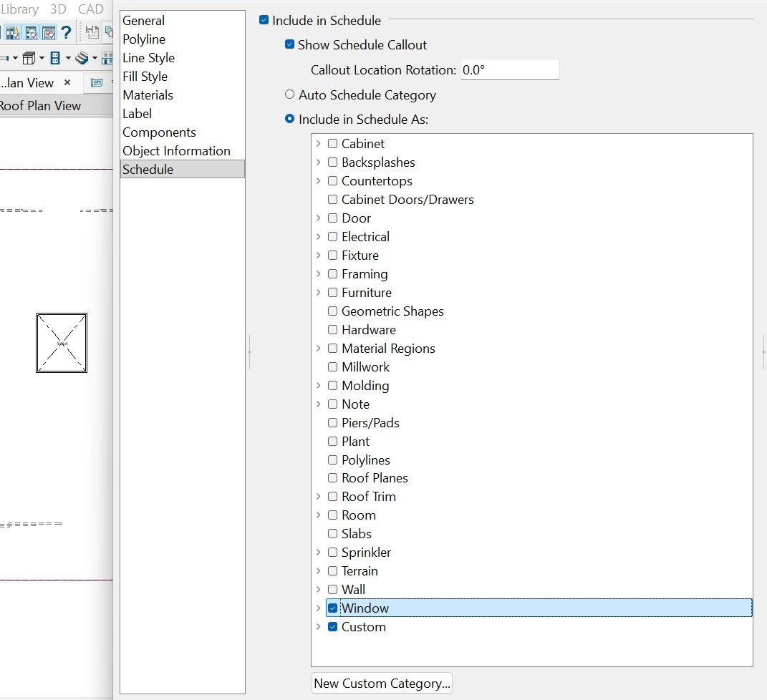The image size is (767, 700).
Task: Expand the Cabinet tree node
Action: [319, 144]
